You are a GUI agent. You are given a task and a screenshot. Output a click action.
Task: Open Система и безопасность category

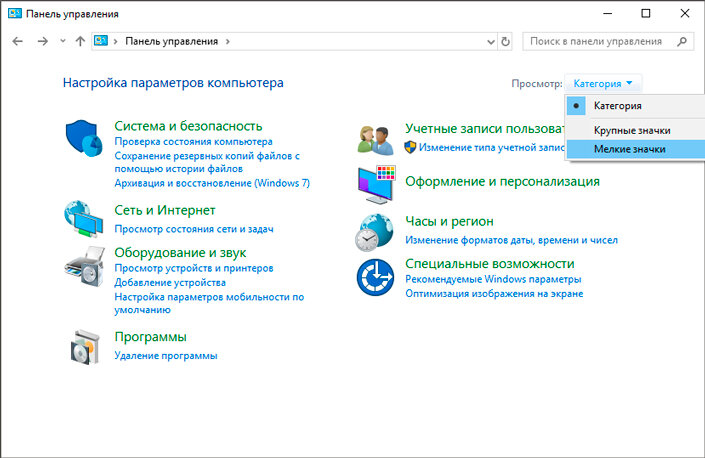(188, 126)
